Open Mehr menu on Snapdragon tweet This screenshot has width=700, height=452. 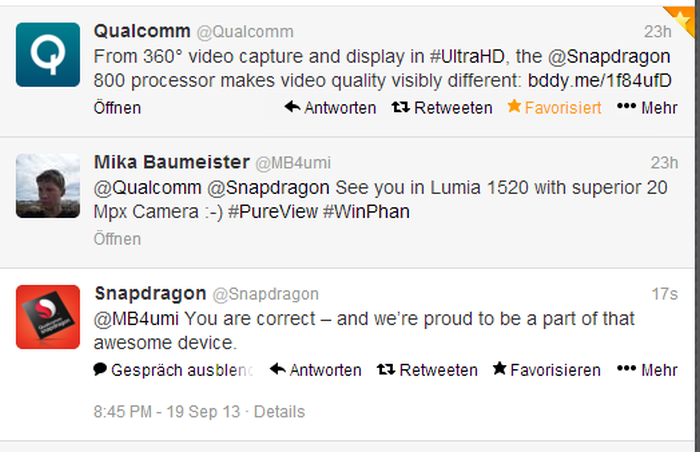point(647,370)
